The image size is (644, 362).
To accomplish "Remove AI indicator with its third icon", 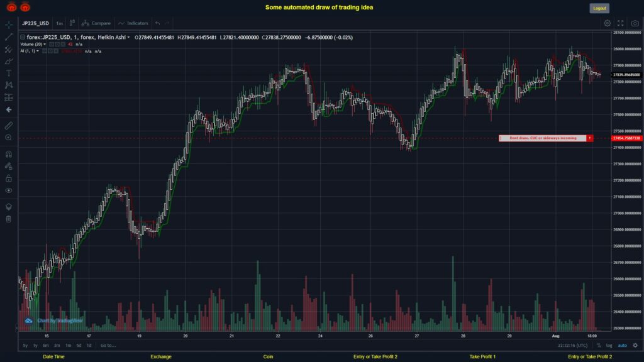I will tap(56, 52).
